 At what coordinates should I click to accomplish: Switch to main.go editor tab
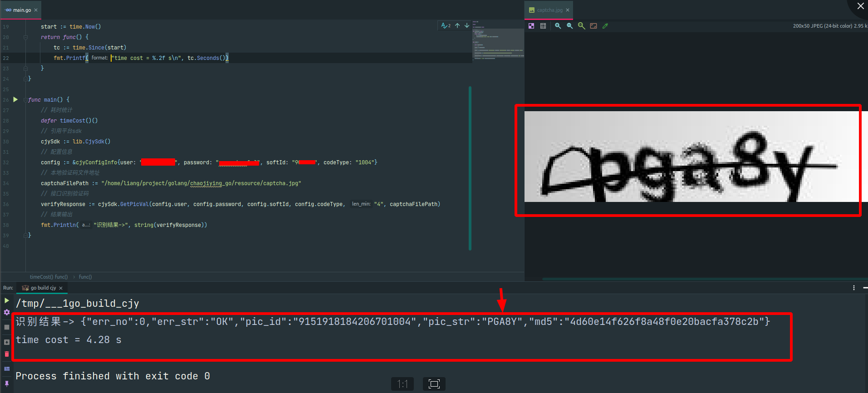pyautogui.click(x=21, y=10)
